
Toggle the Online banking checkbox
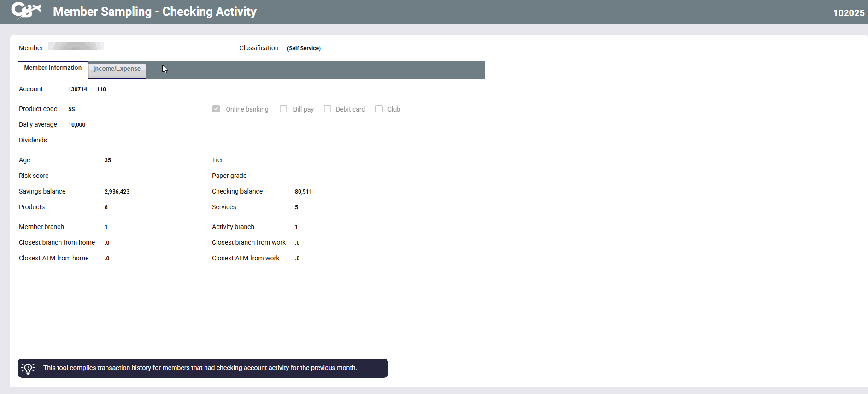click(216, 109)
